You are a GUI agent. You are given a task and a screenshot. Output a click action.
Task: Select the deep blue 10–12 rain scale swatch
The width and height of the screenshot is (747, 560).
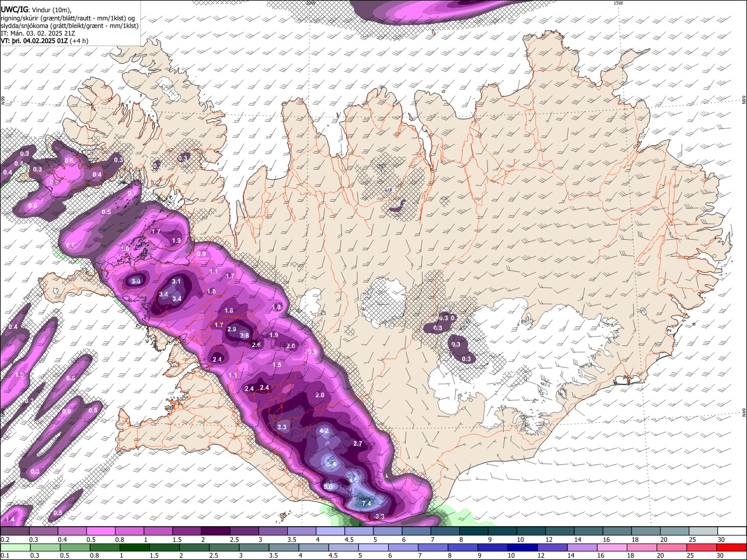[522, 547]
